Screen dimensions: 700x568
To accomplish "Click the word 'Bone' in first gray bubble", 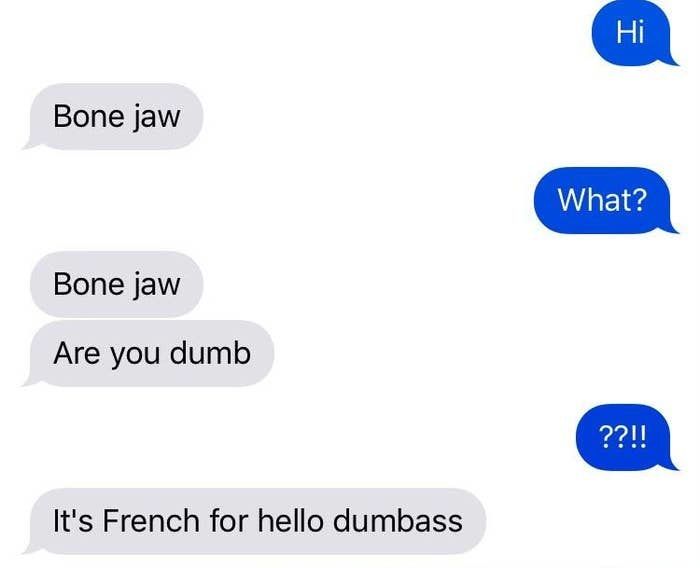I will click(x=89, y=116).
